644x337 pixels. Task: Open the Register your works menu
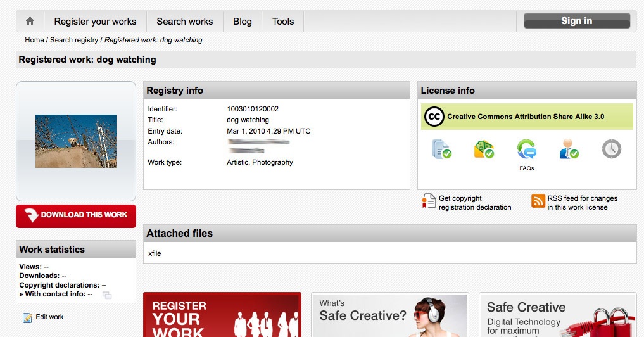(x=95, y=22)
